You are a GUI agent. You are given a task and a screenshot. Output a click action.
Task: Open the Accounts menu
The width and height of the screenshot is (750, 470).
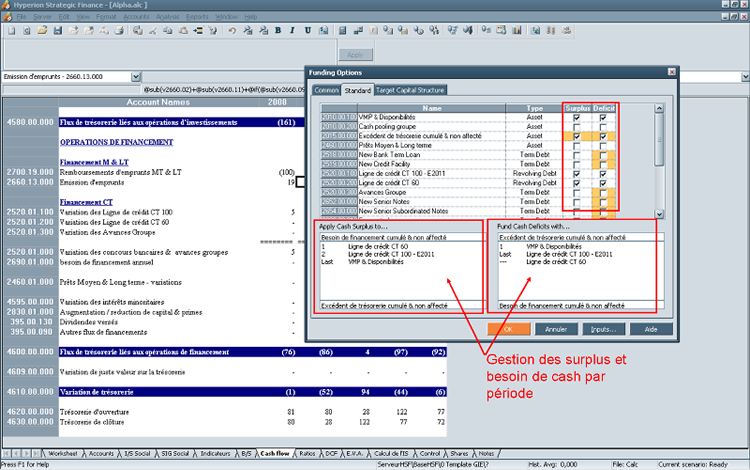pyautogui.click(x=136, y=17)
